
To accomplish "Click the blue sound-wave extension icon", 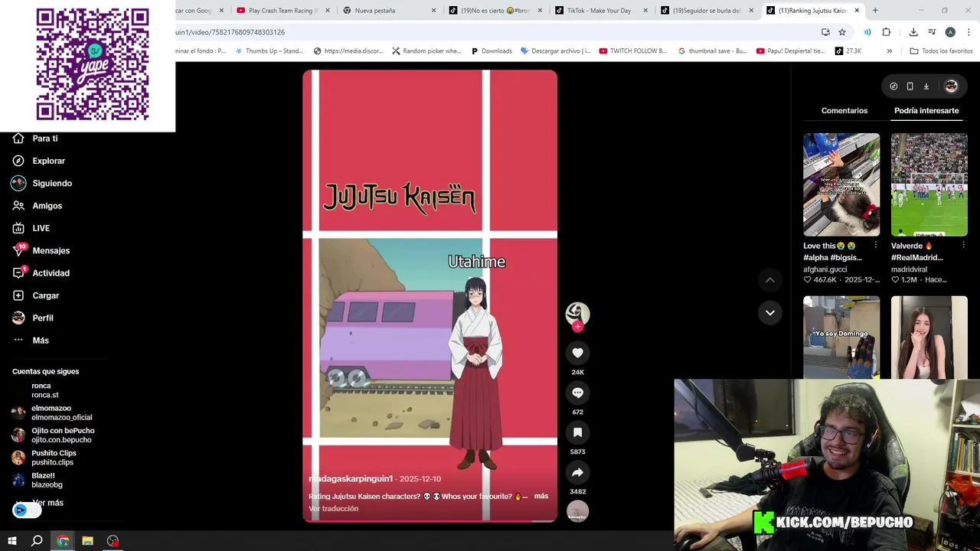I will click(867, 32).
